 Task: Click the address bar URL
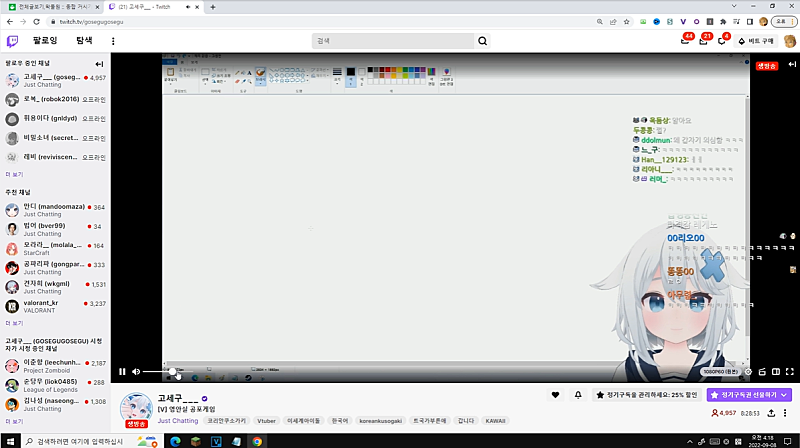[x=91, y=22]
